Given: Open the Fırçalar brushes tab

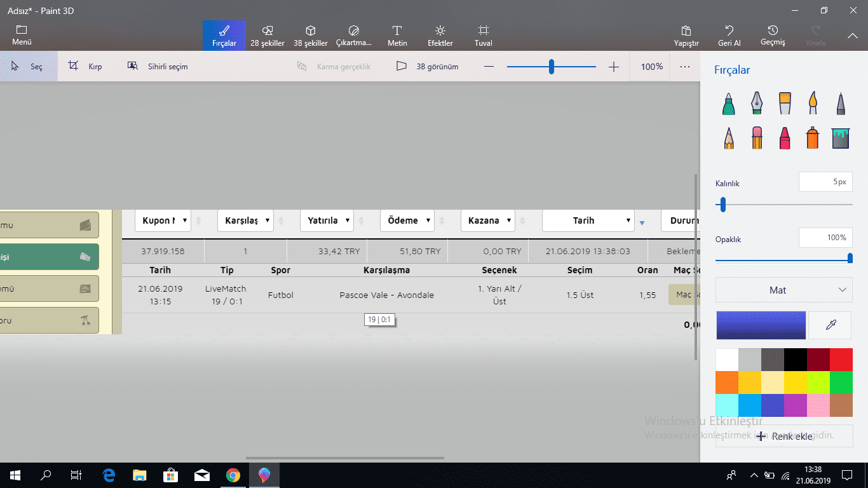Looking at the screenshot, I should (224, 36).
